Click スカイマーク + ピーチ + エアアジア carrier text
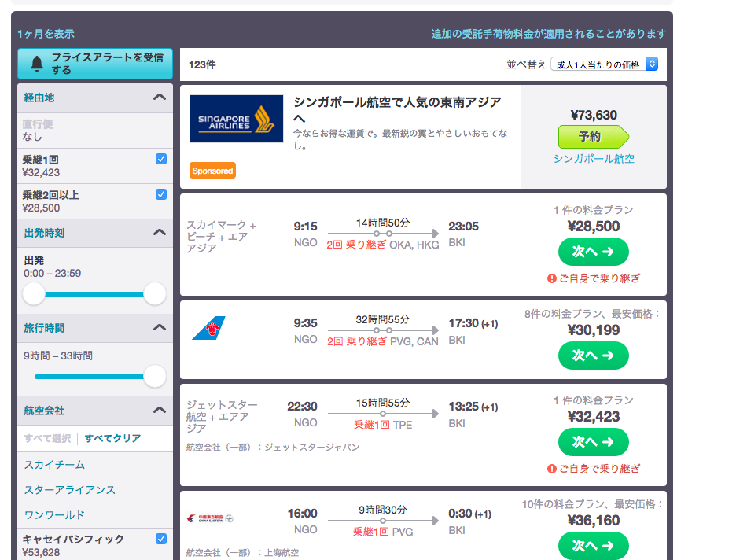 click(222, 236)
